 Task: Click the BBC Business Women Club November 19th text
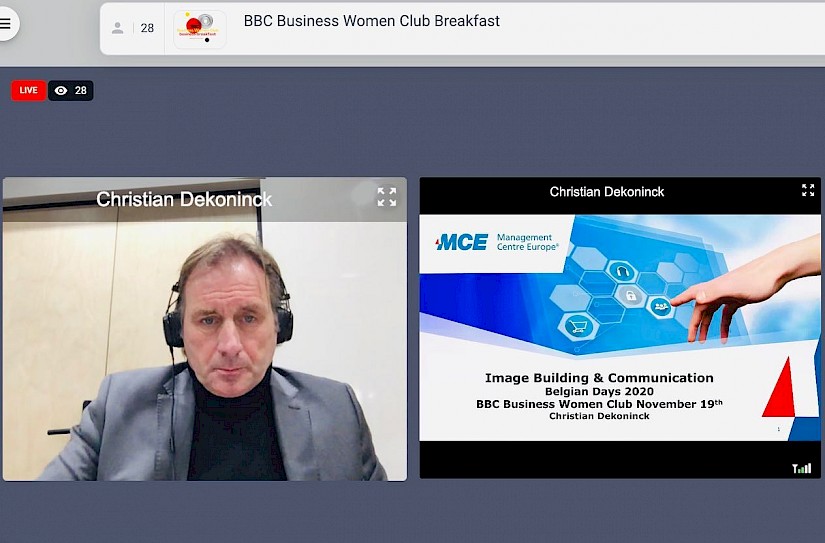[x=599, y=404]
